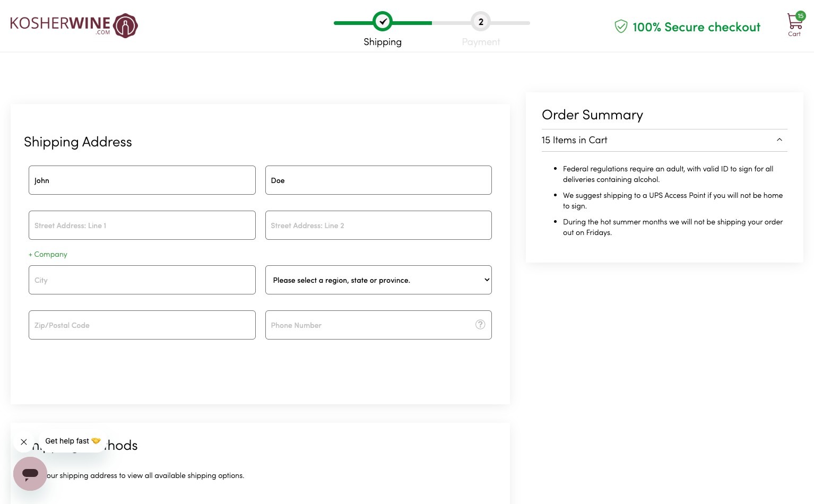
Task: Click the 15 Items in Cart label
Action: click(574, 140)
